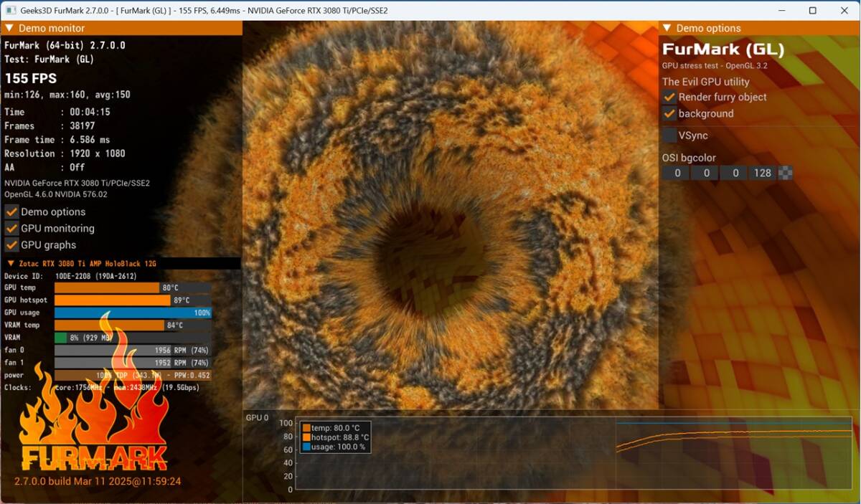The image size is (861, 504).
Task: Click the VRAM bar showing 8% (929 MB)
Action: point(133,338)
